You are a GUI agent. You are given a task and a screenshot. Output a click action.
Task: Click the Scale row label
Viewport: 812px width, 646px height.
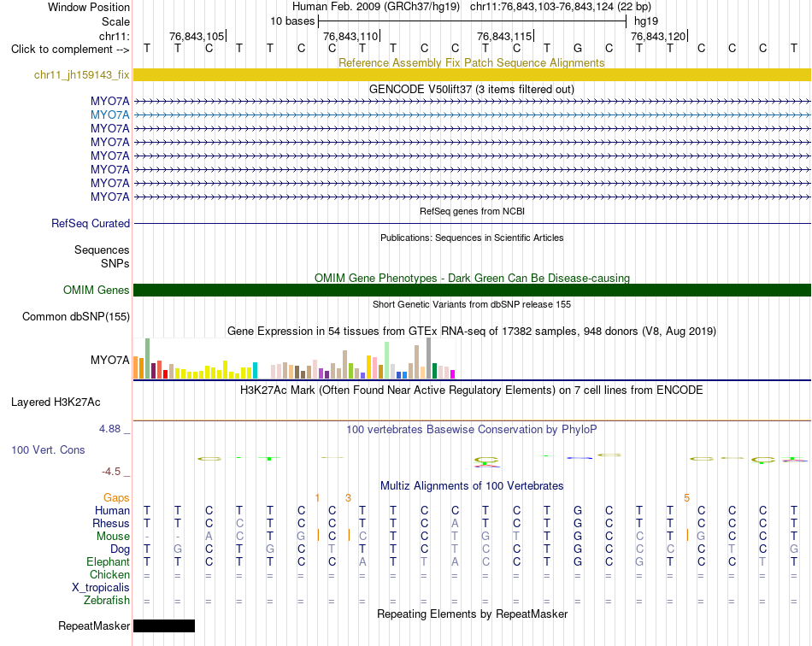point(115,21)
